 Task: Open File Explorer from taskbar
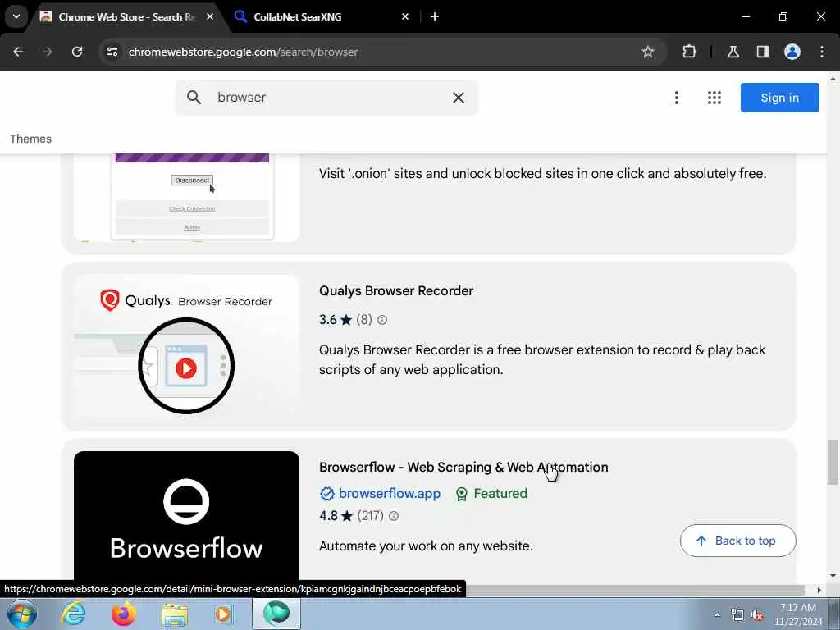[x=175, y=615]
